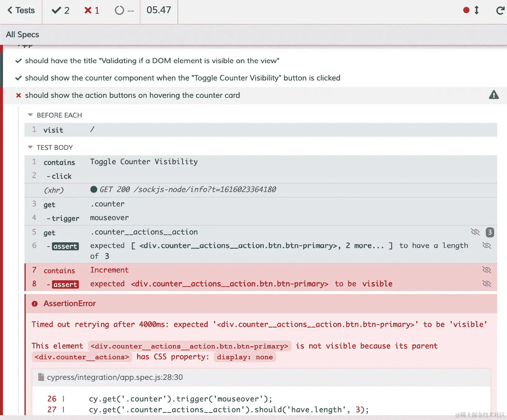Select the trigger mouseover command
Viewport: 507px width, 420px height.
point(260,218)
